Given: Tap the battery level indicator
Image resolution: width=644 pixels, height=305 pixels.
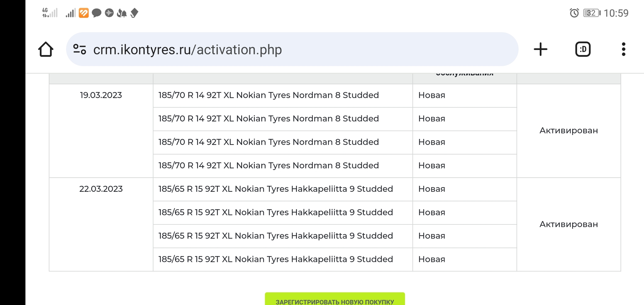Looking at the screenshot, I should coord(591,13).
